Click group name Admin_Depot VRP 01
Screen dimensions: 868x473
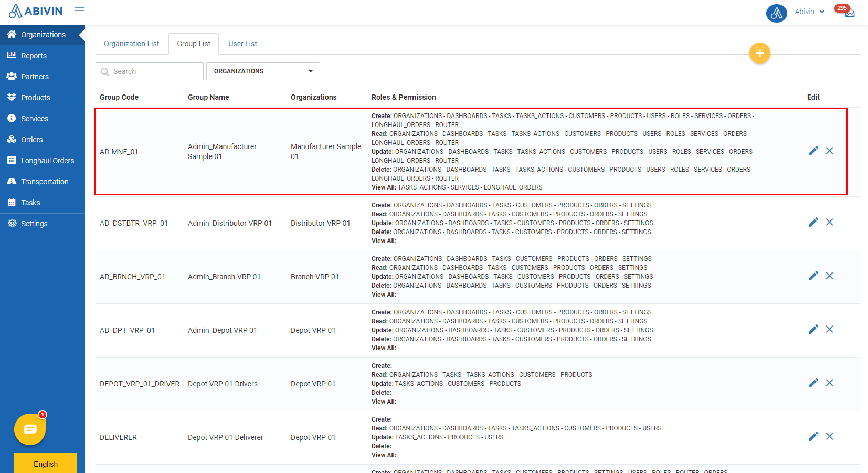coord(223,330)
